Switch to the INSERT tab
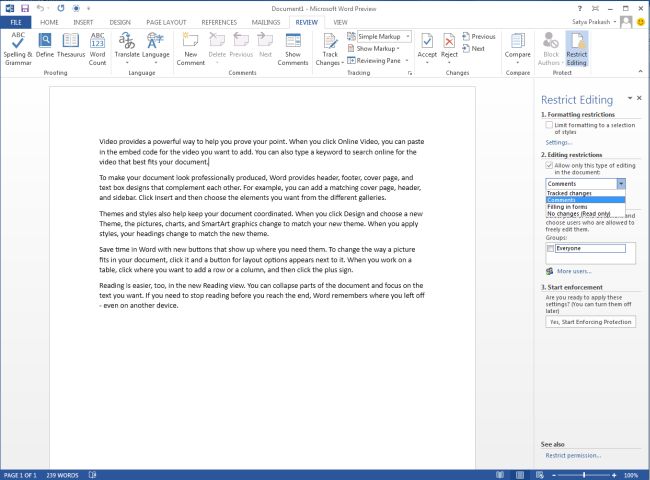Viewport: 650px width, 480px height. coord(83,22)
